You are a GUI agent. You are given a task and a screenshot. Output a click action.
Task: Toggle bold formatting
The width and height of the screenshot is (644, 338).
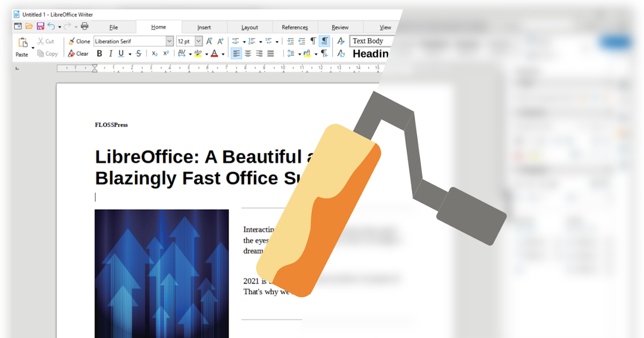[x=99, y=54]
